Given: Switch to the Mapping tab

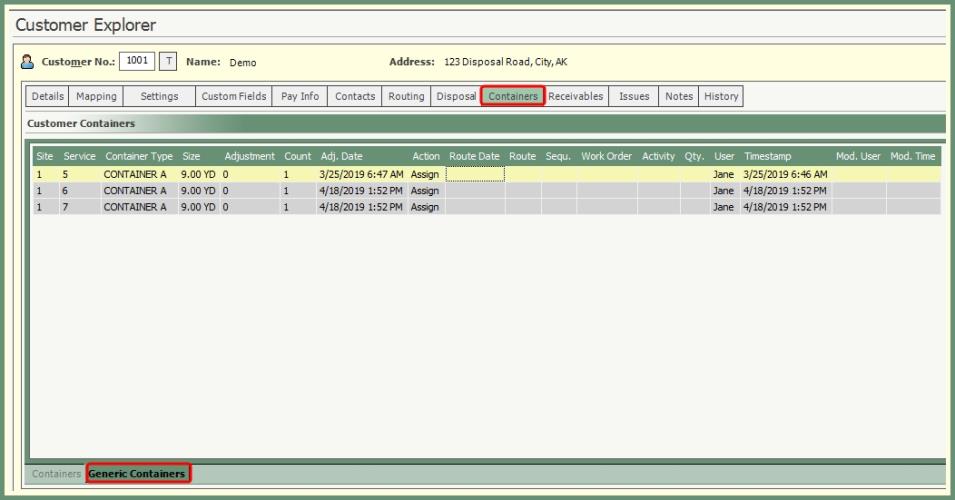Looking at the screenshot, I should coord(96,96).
